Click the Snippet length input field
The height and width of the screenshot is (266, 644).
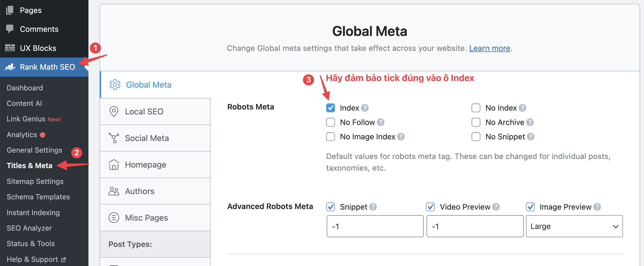coord(375,226)
